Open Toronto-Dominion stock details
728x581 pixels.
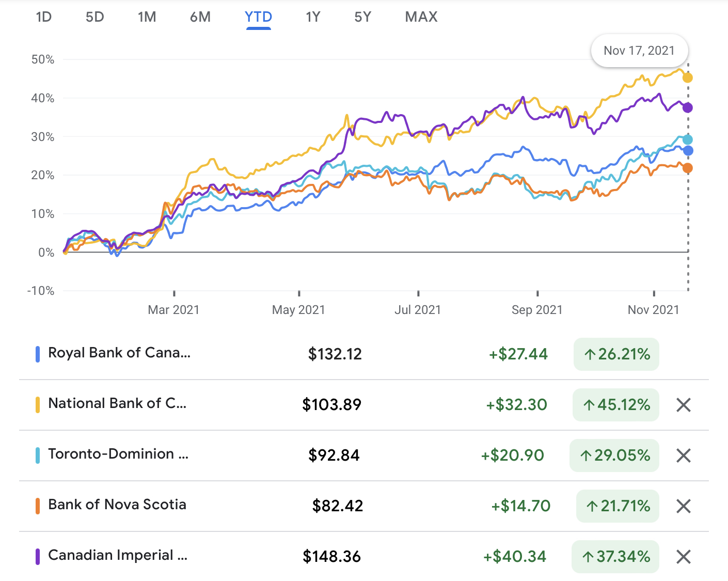click(118, 454)
